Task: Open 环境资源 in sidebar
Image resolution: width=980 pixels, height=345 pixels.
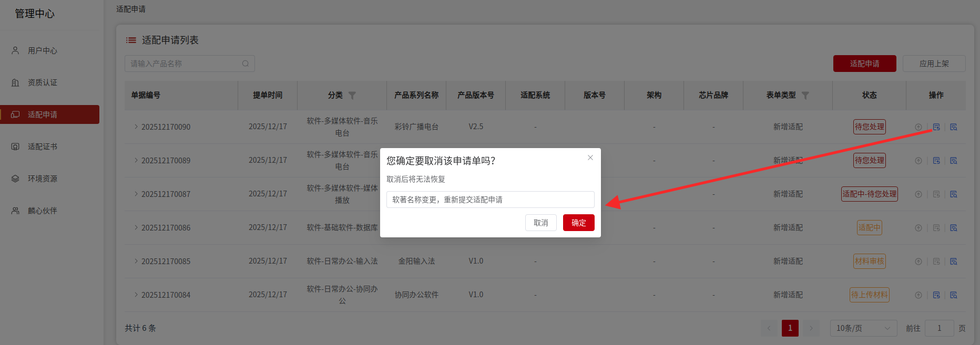Action: tap(42, 179)
